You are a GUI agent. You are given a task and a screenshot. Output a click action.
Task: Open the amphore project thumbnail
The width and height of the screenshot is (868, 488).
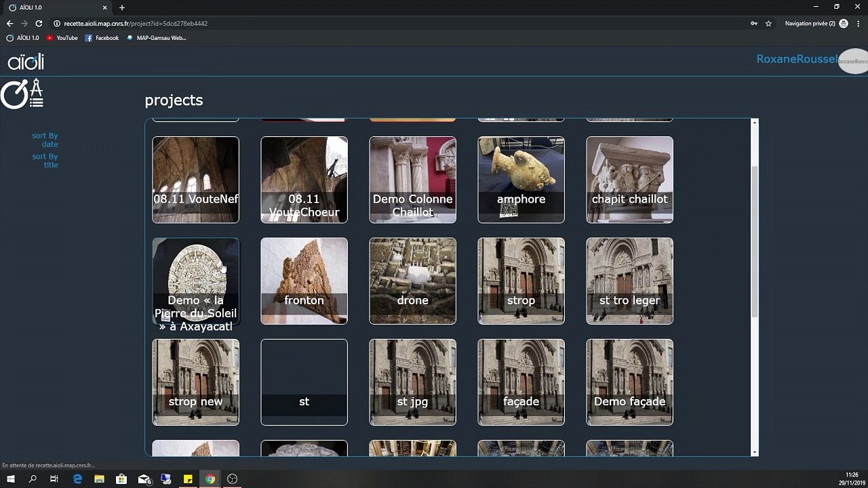521,180
